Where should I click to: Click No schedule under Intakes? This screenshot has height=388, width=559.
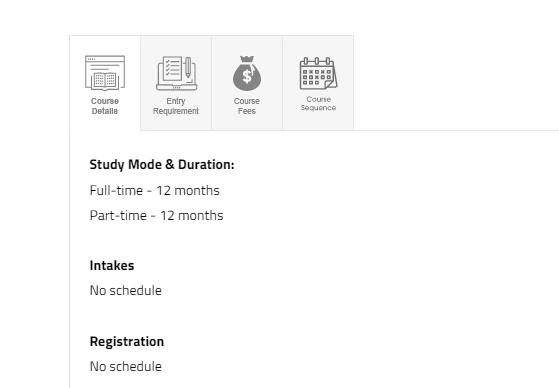tap(125, 290)
